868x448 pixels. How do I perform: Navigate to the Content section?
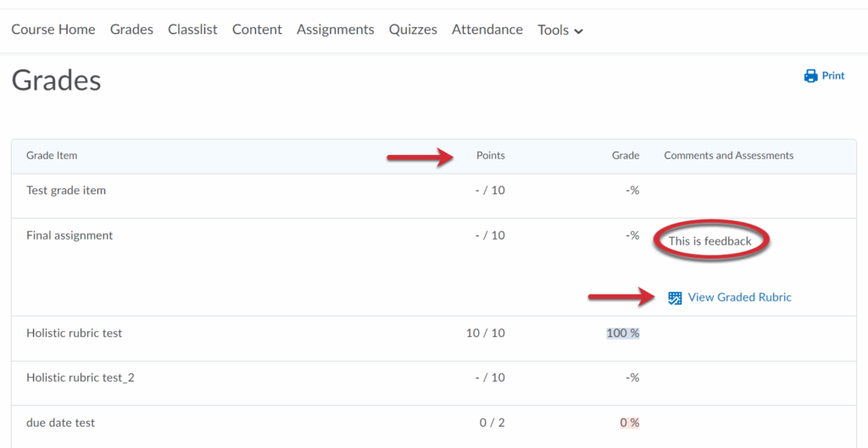[257, 30]
